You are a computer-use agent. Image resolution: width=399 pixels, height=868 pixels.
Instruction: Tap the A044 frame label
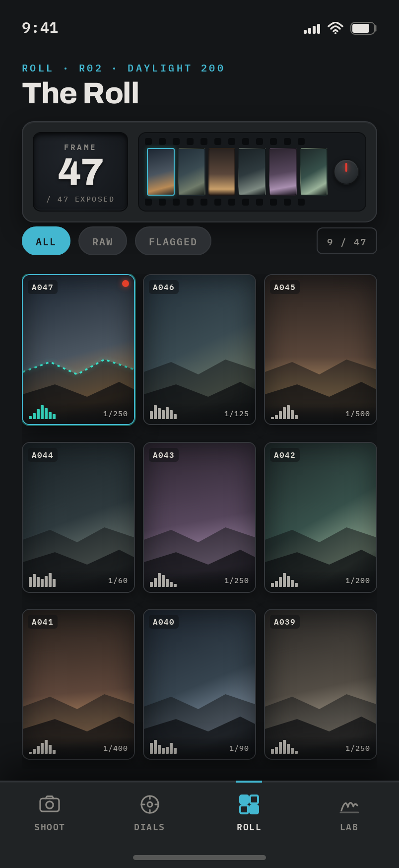click(43, 455)
